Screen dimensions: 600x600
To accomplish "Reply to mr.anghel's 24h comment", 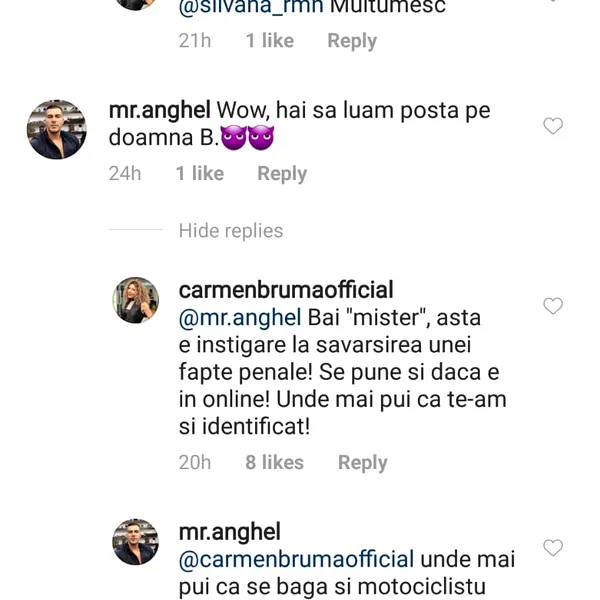I will [282, 174].
